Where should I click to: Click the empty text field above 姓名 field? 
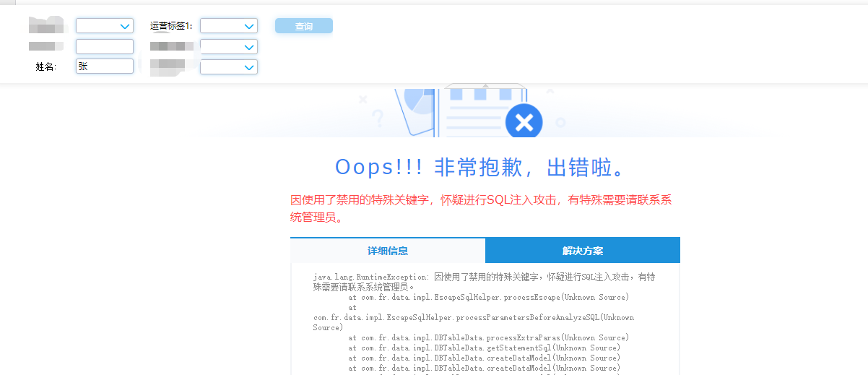[x=105, y=46]
